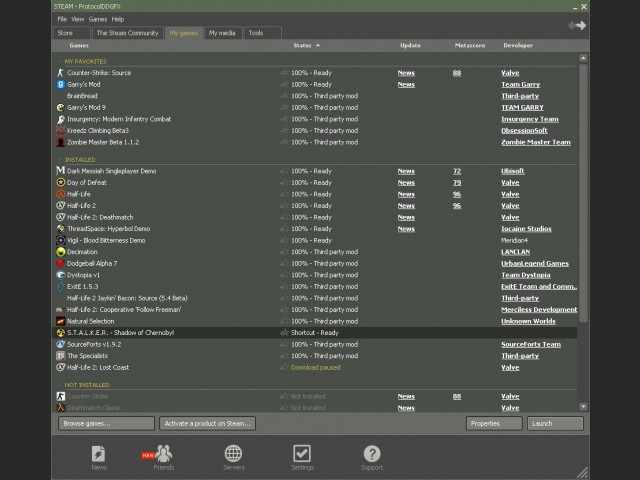640x480 pixels.
Task: Click the Counter-Strike: Source game icon
Action: (x=60, y=73)
